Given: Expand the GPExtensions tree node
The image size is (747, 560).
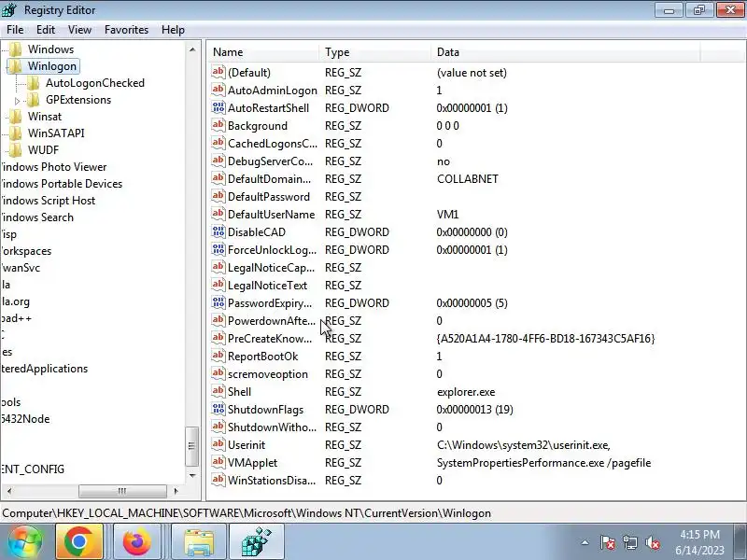Looking at the screenshot, I should [x=17, y=101].
